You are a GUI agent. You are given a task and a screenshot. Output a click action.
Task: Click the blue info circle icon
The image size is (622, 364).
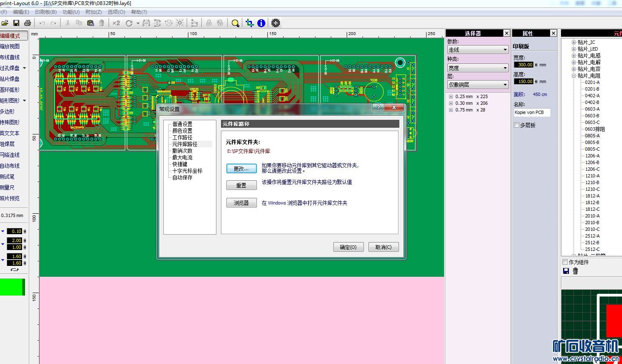coord(261,23)
